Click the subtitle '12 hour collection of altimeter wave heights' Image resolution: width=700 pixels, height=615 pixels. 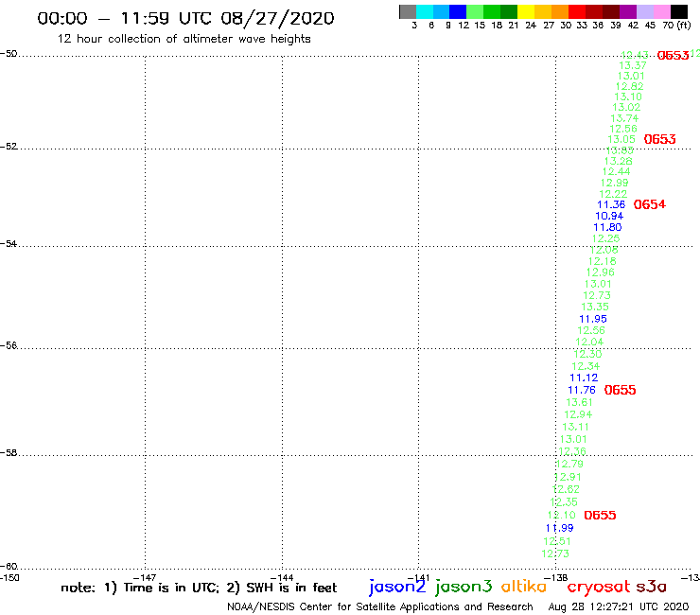184,39
